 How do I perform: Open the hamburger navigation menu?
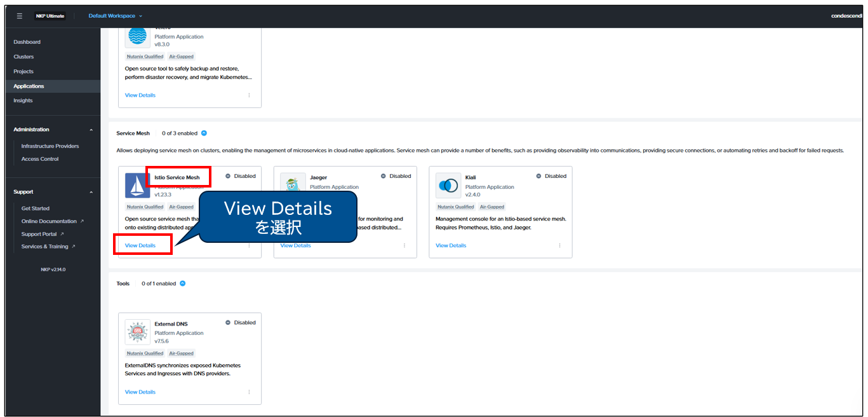pos(20,16)
